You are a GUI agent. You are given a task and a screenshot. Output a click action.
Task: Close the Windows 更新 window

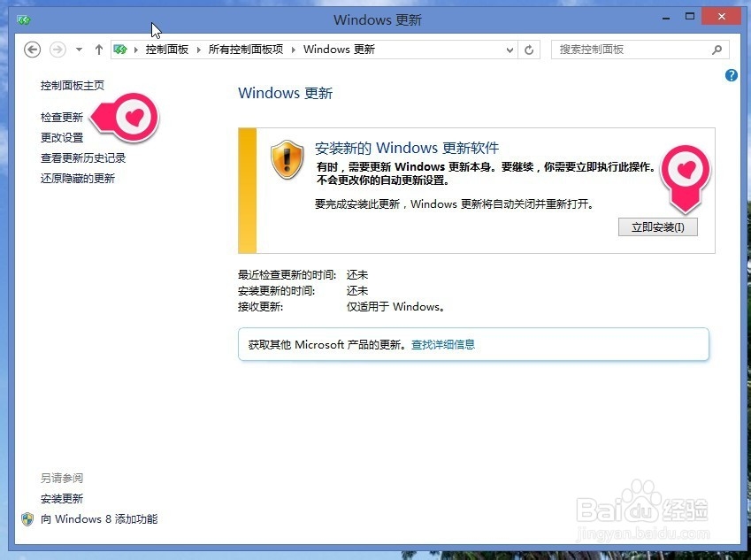click(x=721, y=17)
